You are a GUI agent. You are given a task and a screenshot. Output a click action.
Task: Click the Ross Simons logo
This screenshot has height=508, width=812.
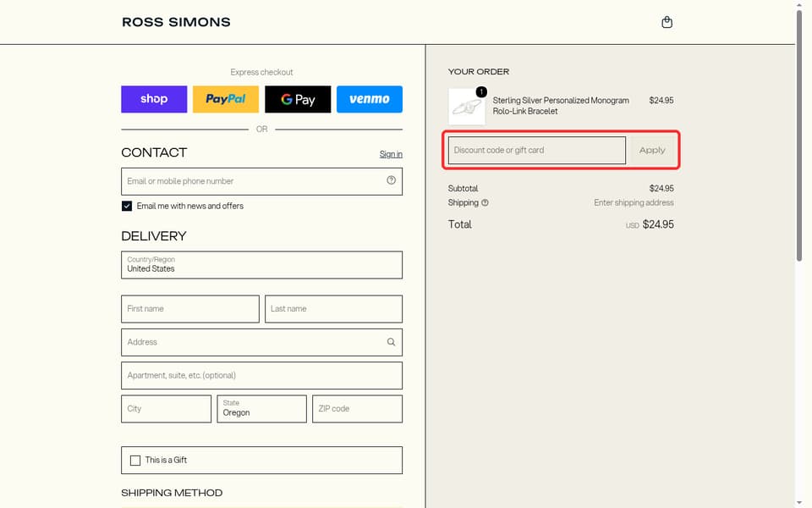[176, 22]
